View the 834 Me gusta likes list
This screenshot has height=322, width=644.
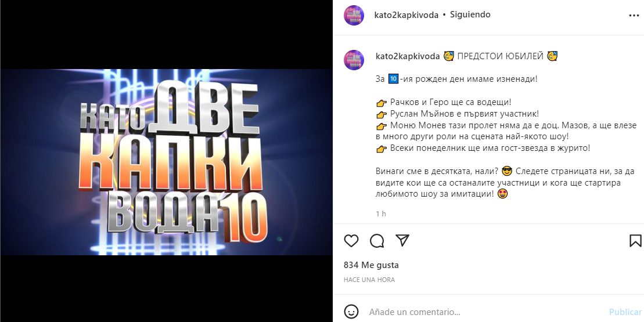371,265
